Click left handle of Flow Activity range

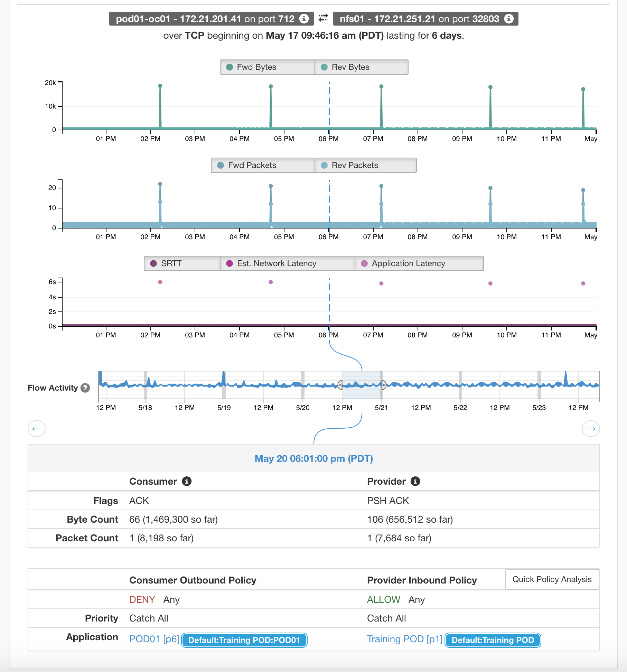pyautogui.click(x=340, y=385)
